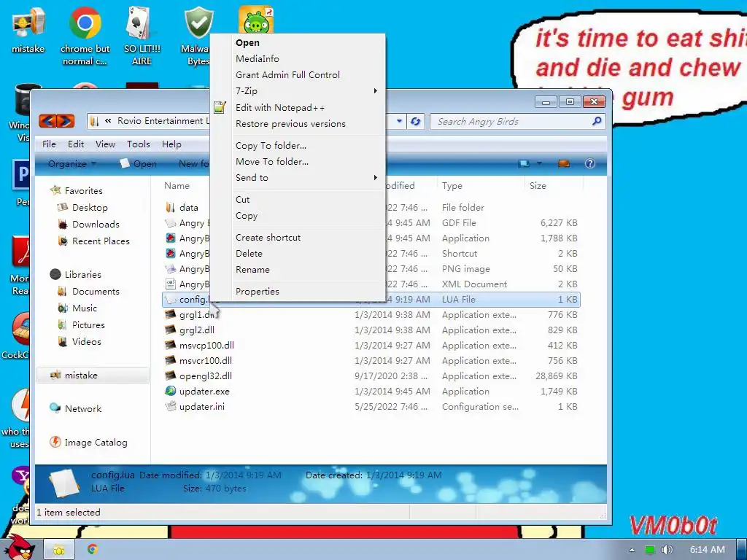This screenshot has height=560, width=747.
Task: Open the 'mistake' desktop icon
Action: [28, 29]
